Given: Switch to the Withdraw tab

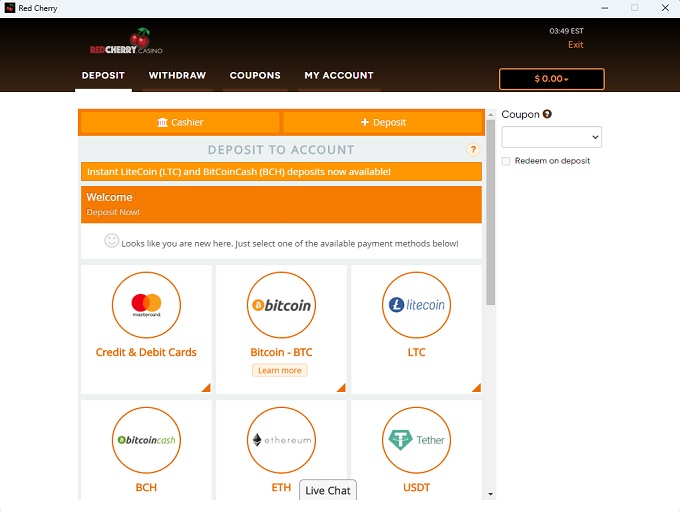Looking at the screenshot, I should coord(177,76).
